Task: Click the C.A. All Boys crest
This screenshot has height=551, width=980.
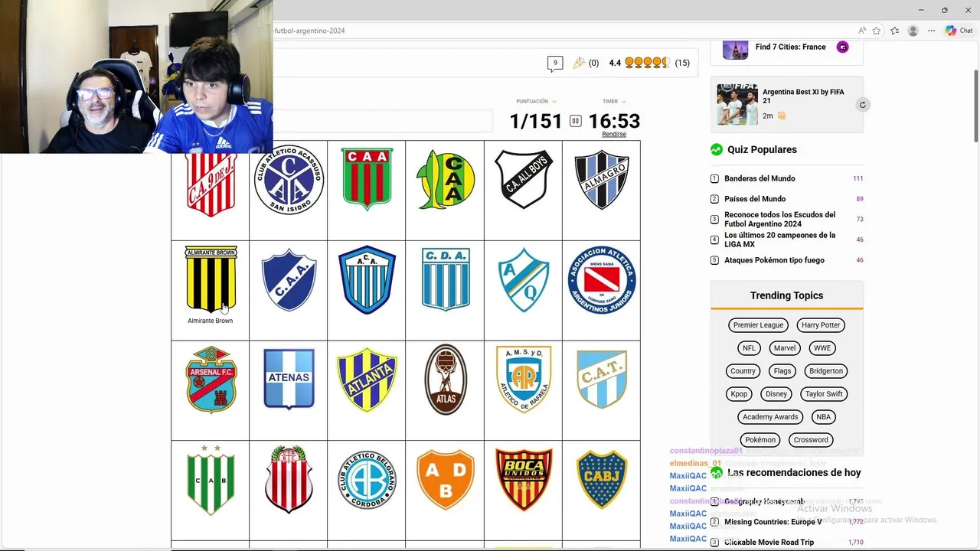Action: point(523,179)
